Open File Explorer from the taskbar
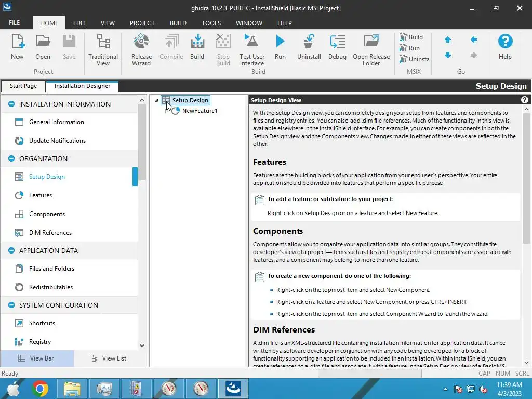The image size is (532, 399). tap(72, 389)
